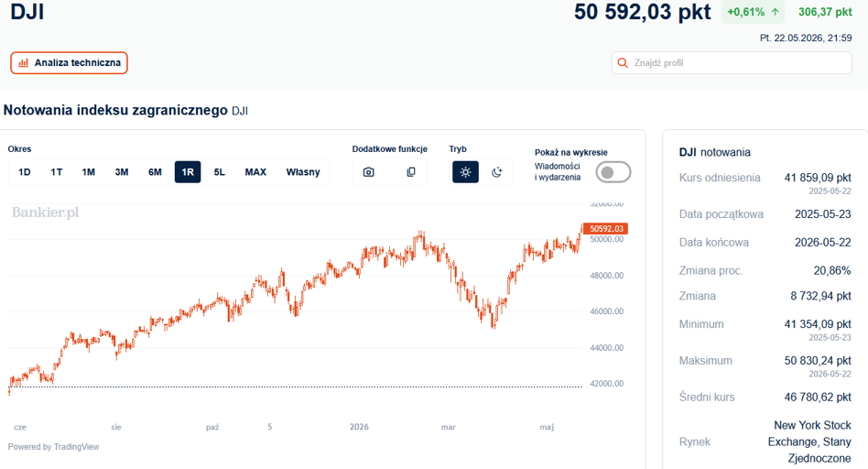Viewport: 868px width, 469px height.
Task: Select the 1D period
Action: pyautogui.click(x=25, y=172)
